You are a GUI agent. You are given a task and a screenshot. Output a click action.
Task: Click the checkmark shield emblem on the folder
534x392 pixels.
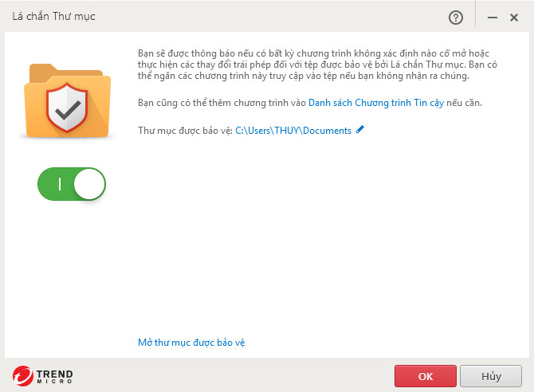[67, 108]
